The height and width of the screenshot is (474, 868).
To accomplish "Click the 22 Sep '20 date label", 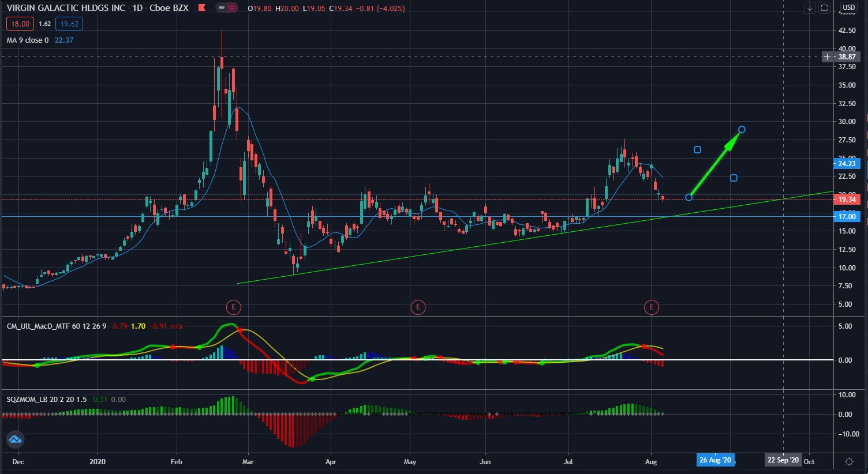I will (x=783, y=460).
